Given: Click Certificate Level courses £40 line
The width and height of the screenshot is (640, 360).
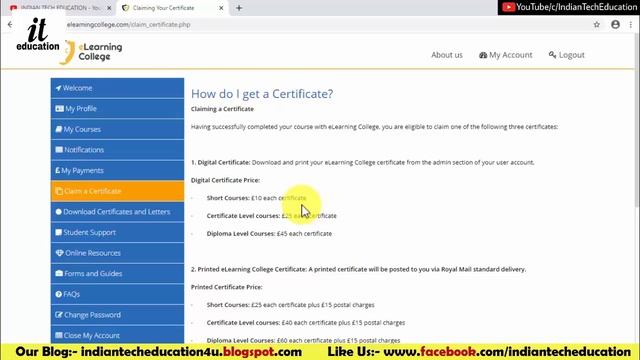Looking at the screenshot, I should point(306,322).
